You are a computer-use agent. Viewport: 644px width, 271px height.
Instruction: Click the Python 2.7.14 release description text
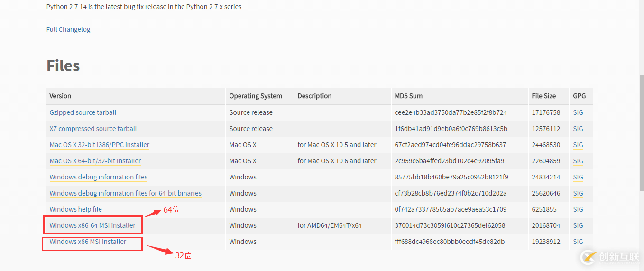(x=145, y=7)
